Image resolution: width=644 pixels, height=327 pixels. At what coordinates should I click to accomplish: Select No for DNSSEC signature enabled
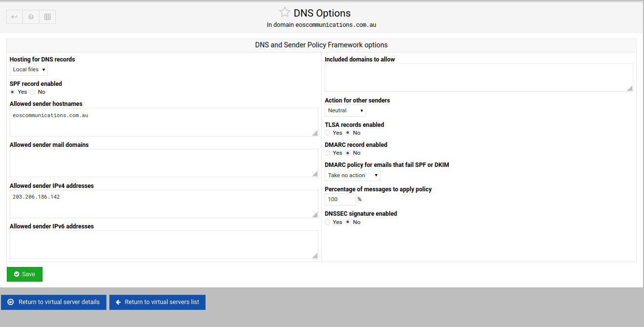[348, 222]
